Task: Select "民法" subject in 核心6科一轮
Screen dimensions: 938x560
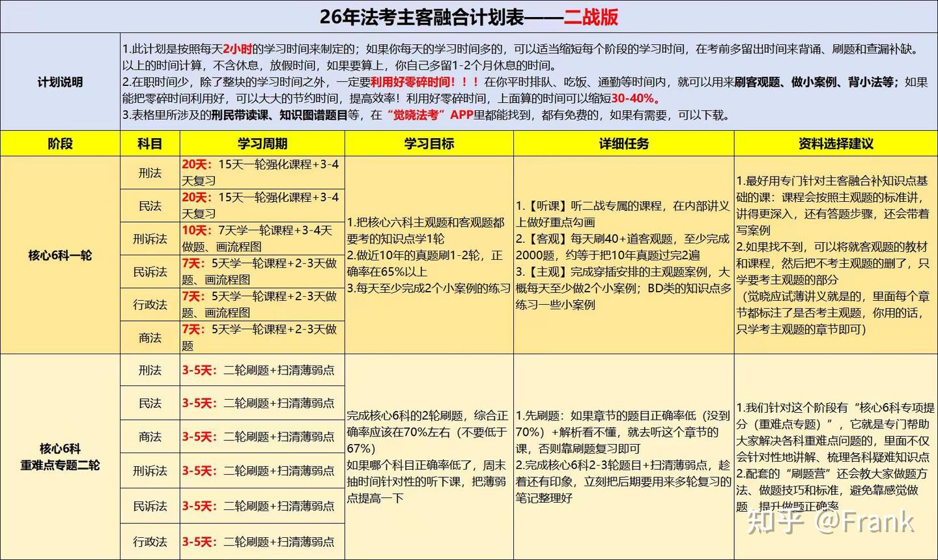Action: pos(150,206)
